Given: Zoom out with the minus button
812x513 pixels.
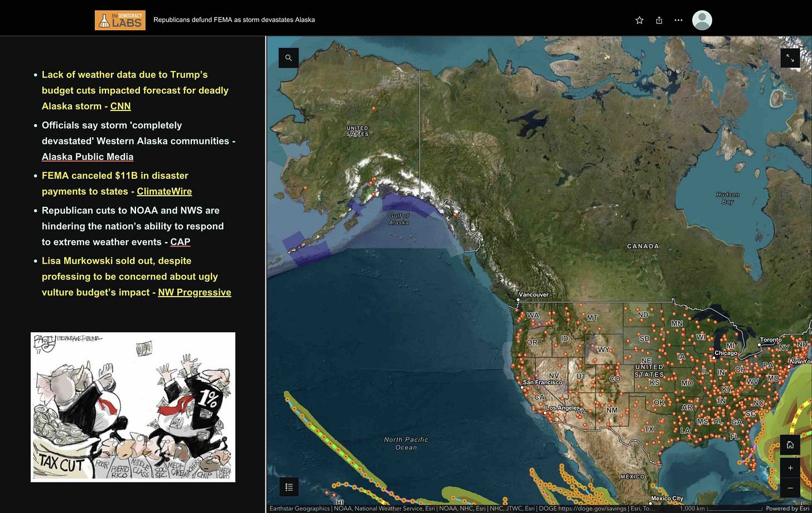Looking at the screenshot, I should 790,488.
